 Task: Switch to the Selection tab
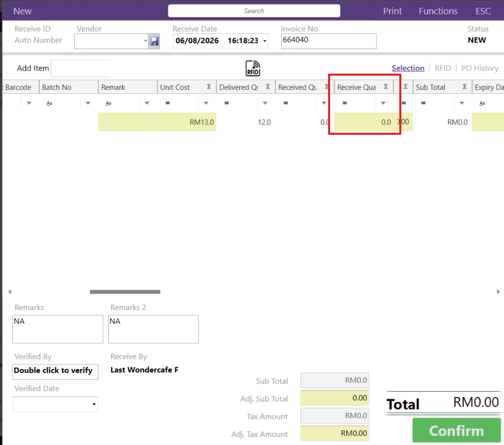pyautogui.click(x=408, y=68)
